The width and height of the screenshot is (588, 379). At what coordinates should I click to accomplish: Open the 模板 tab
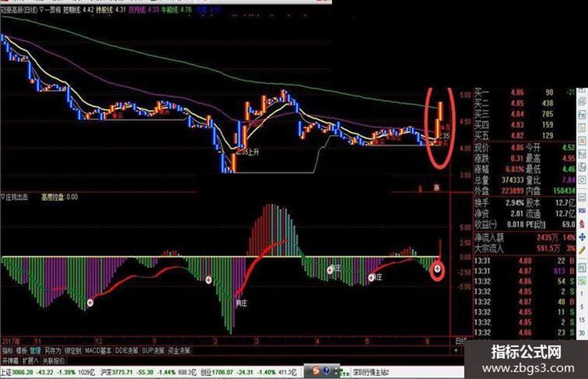[21, 350]
